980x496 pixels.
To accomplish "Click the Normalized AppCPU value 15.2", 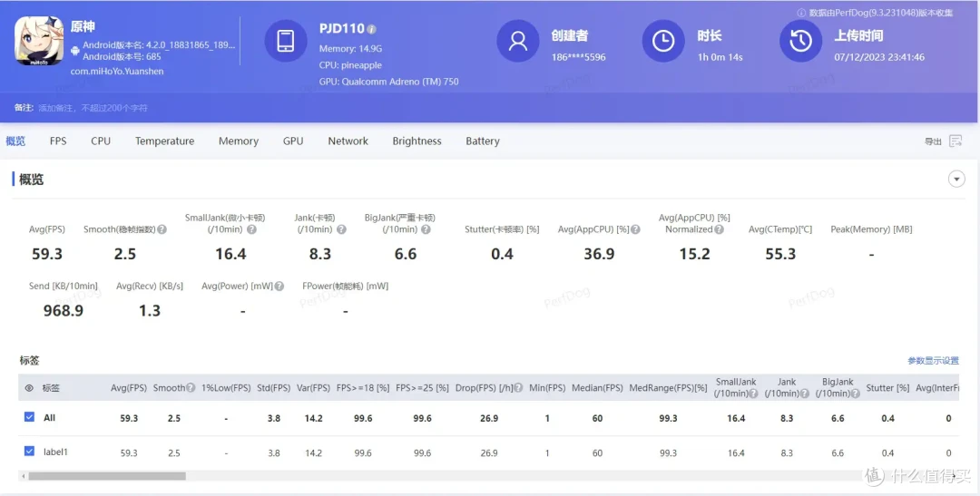I will coord(694,254).
